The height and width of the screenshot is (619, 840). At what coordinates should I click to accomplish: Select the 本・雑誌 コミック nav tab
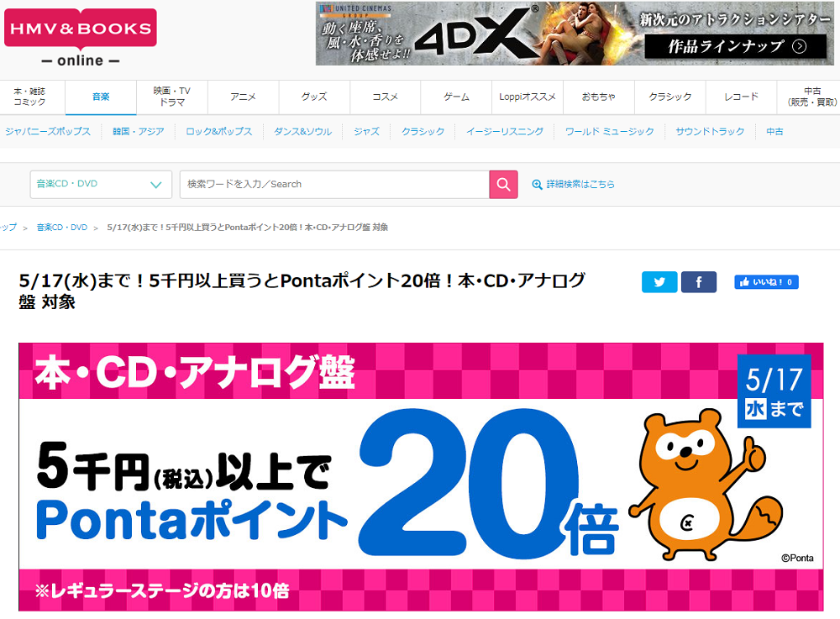click(x=32, y=97)
